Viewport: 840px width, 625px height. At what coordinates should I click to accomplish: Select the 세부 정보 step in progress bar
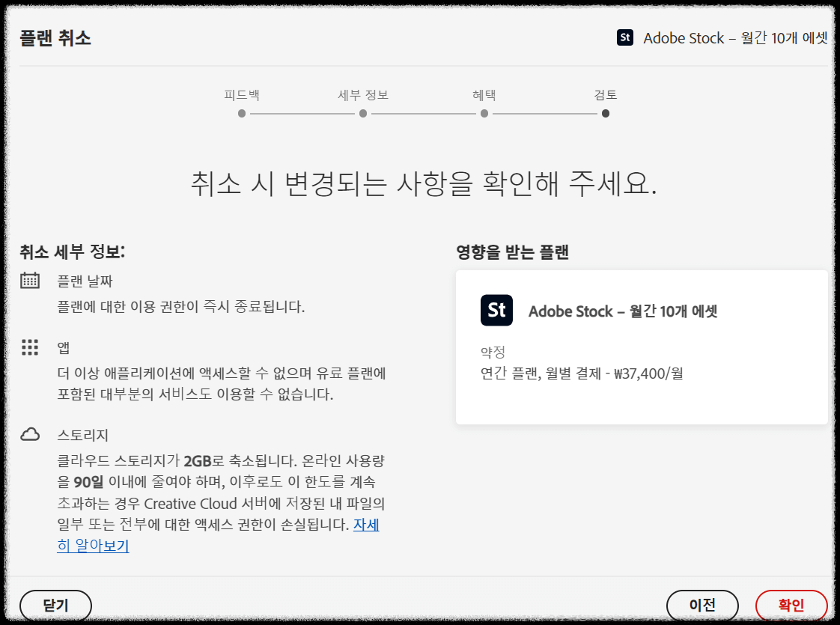(363, 95)
